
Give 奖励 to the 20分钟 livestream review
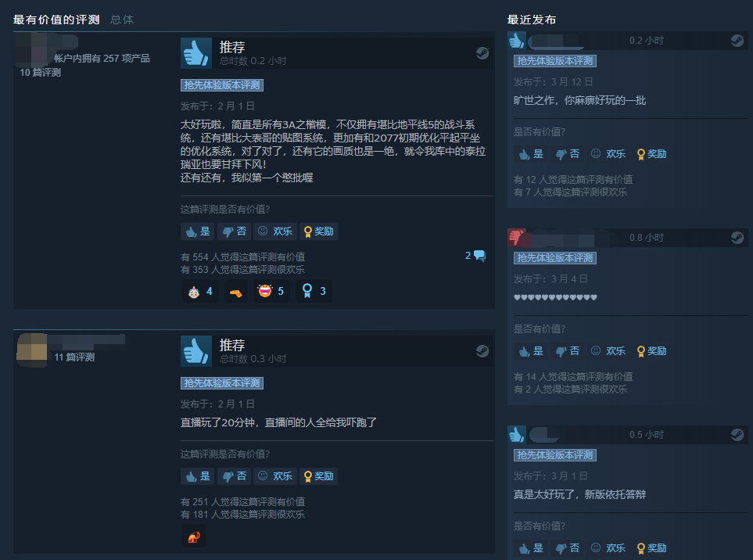click(319, 476)
